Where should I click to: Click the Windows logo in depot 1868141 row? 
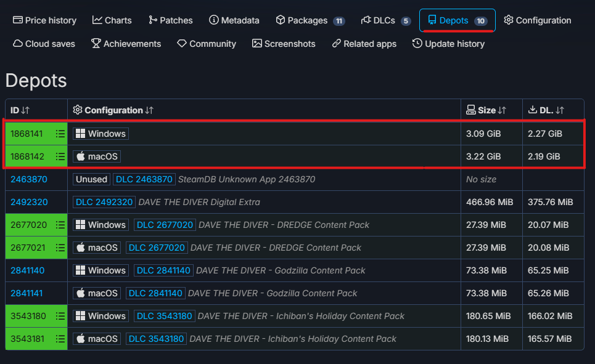pos(80,134)
